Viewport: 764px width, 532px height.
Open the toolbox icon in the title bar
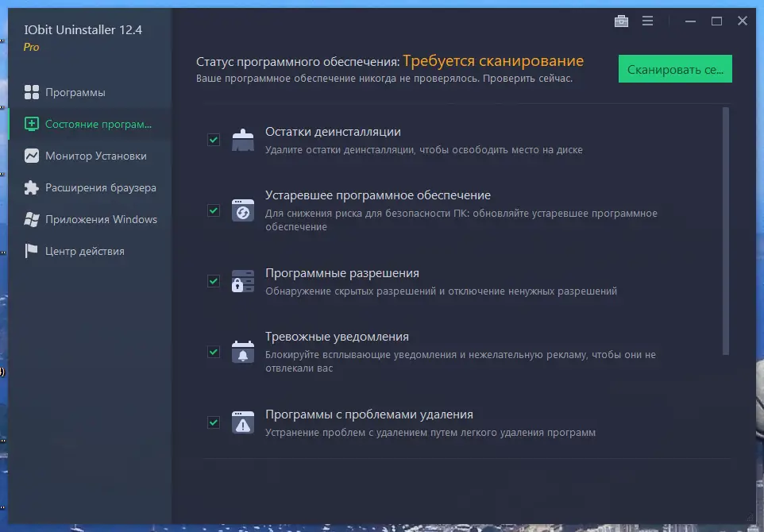621,21
